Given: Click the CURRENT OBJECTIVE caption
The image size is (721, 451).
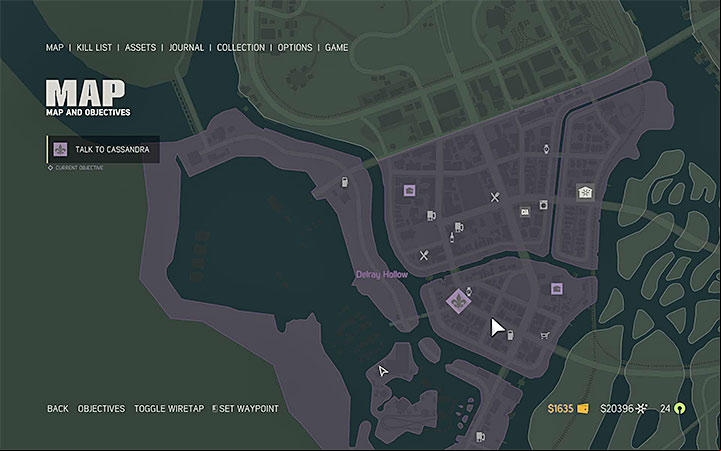Looking at the screenshot, I should coord(79,168).
